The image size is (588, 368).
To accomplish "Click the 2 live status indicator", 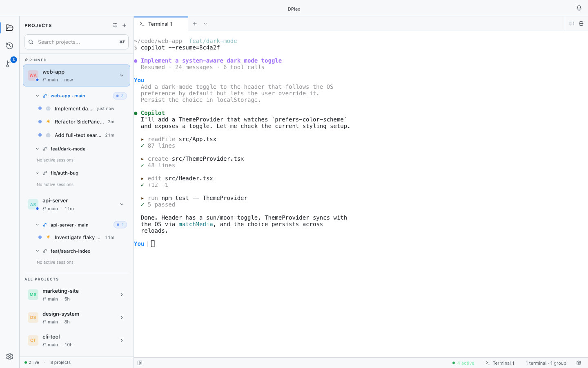I will point(32,363).
